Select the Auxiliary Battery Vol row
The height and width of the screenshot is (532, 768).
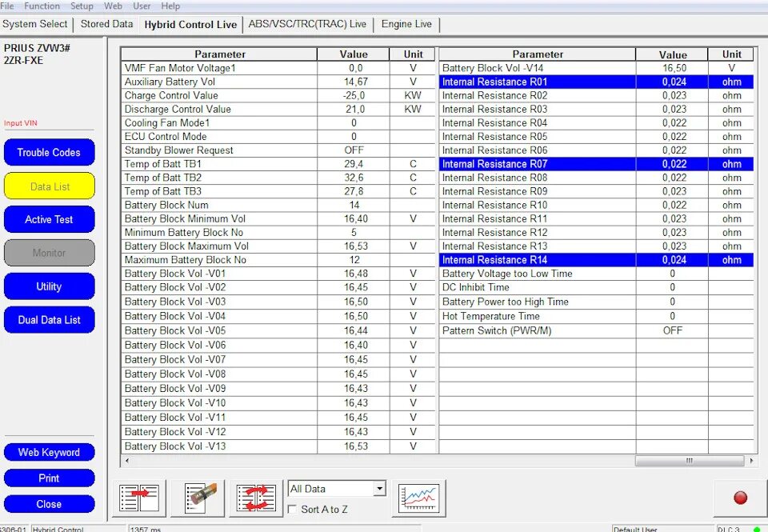click(x=278, y=82)
